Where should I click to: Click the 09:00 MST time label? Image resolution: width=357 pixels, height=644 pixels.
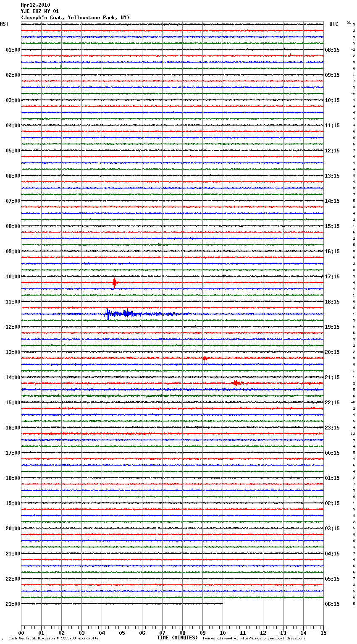(13, 251)
